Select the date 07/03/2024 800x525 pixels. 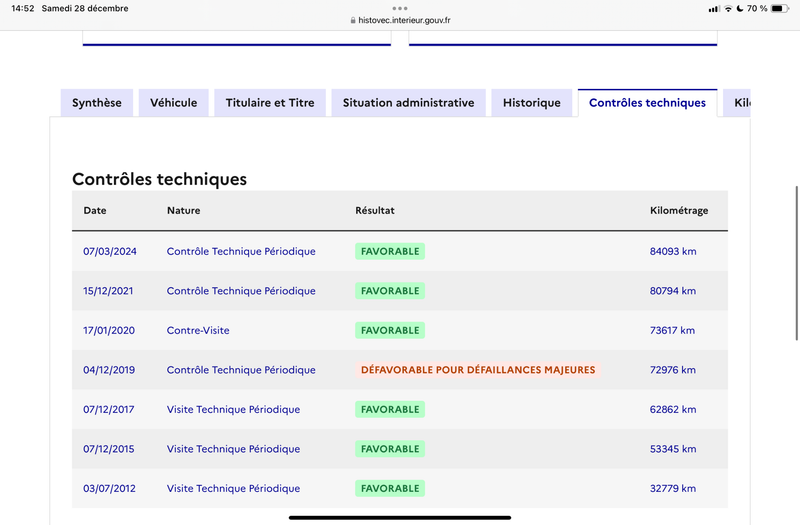pyautogui.click(x=110, y=251)
